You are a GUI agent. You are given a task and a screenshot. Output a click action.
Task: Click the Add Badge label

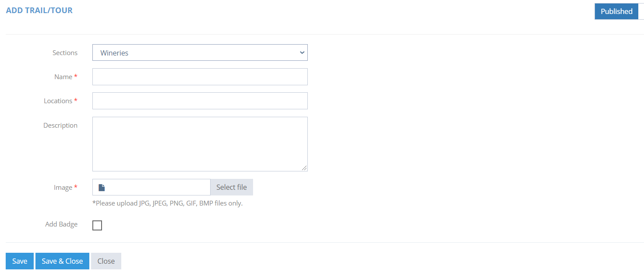coord(61,224)
